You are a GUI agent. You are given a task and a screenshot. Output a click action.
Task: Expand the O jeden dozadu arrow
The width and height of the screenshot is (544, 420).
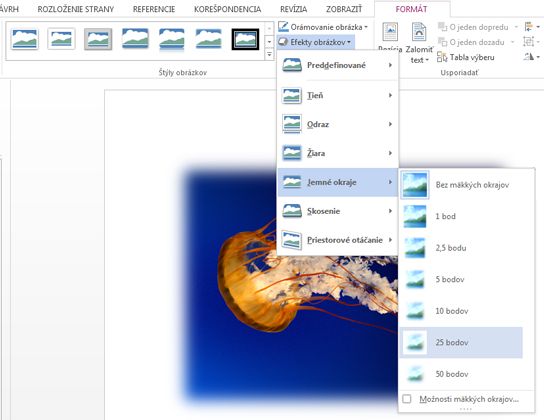pos(513,42)
